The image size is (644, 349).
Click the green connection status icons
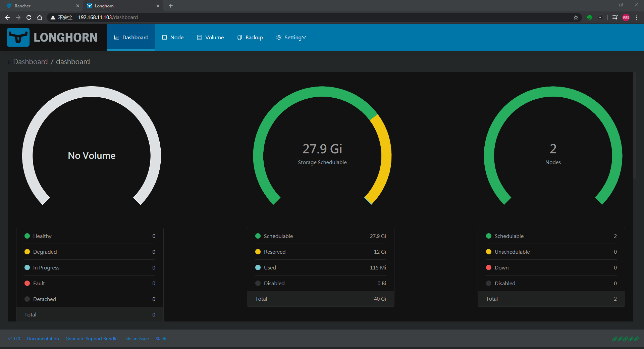pyautogui.click(x=625, y=339)
